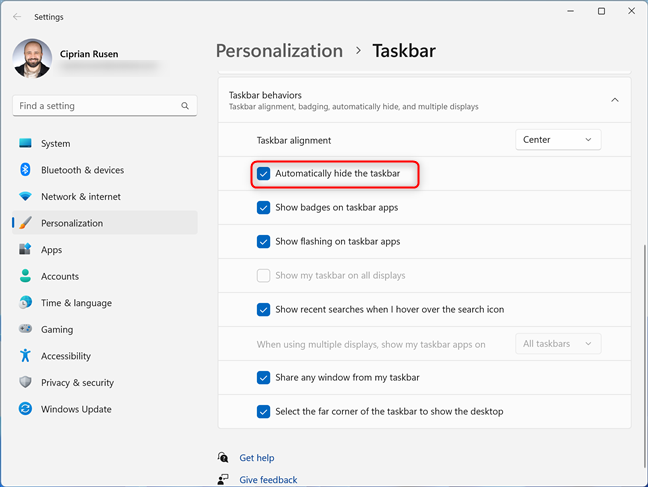Uncheck Automatically hide the taskbar

click(263, 174)
